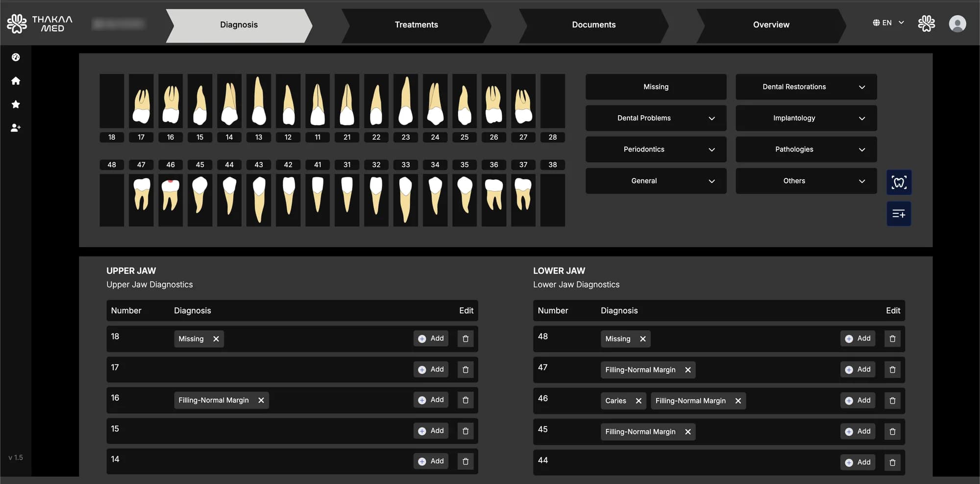Click the user profile avatar

point(957,24)
